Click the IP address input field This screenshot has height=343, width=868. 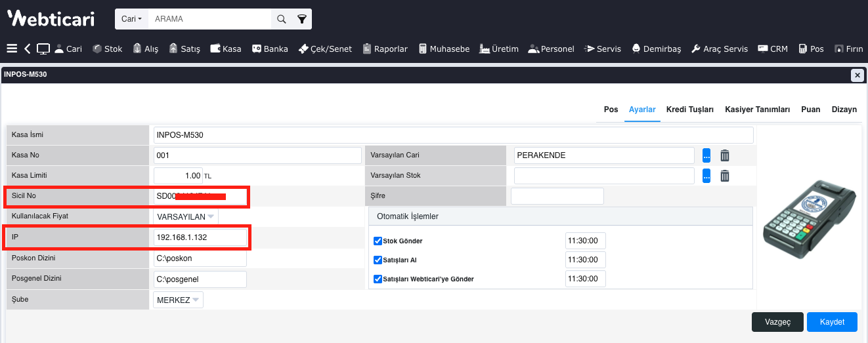pyautogui.click(x=200, y=237)
